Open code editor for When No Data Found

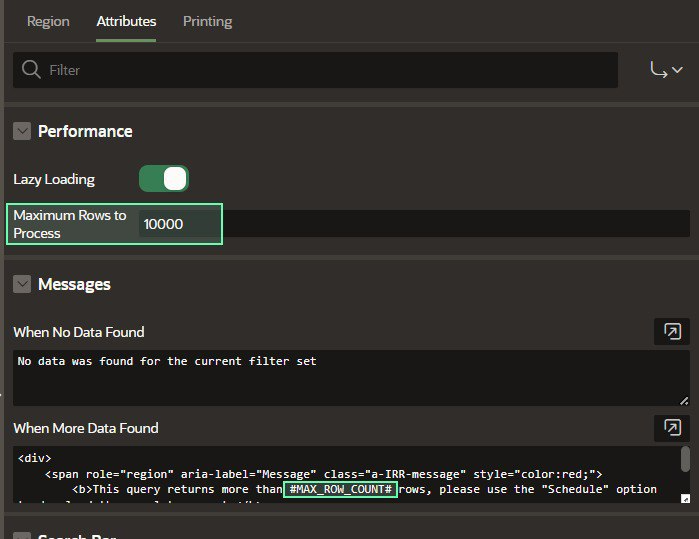click(x=671, y=332)
